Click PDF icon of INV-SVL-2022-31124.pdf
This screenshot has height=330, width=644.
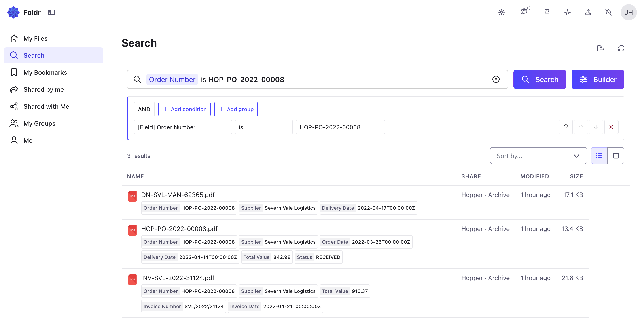132,279
